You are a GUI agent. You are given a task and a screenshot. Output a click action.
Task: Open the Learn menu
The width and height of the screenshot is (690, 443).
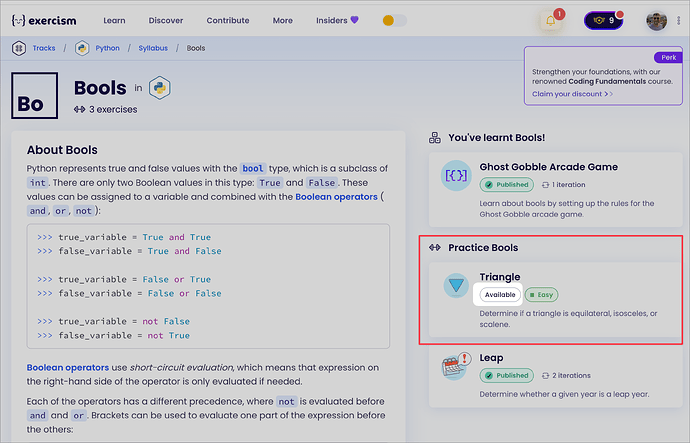pos(114,20)
